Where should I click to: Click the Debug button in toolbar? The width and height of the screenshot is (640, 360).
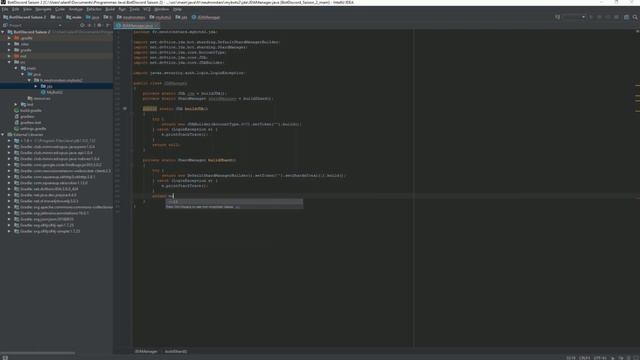coord(599,17)
